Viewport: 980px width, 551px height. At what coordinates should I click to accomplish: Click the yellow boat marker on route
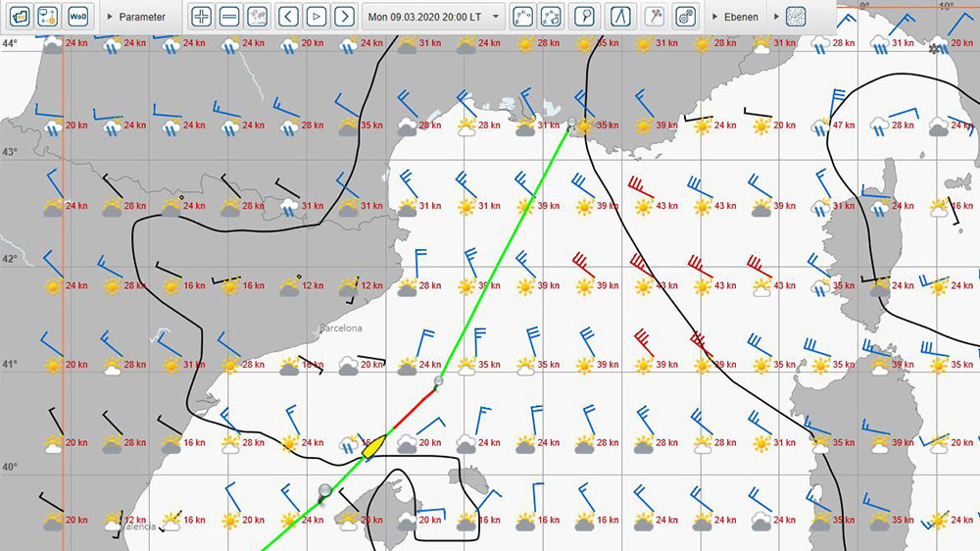tap(375, 444)
